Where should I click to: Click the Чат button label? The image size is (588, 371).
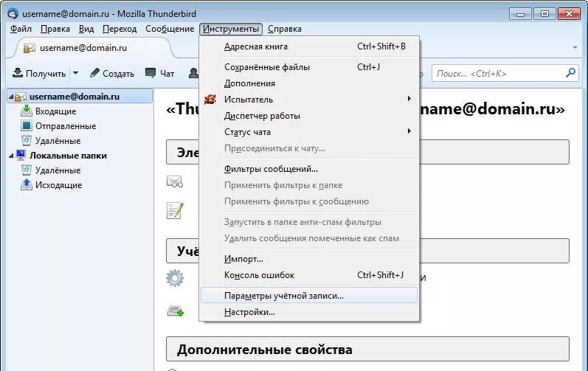(x=167, y=74)
